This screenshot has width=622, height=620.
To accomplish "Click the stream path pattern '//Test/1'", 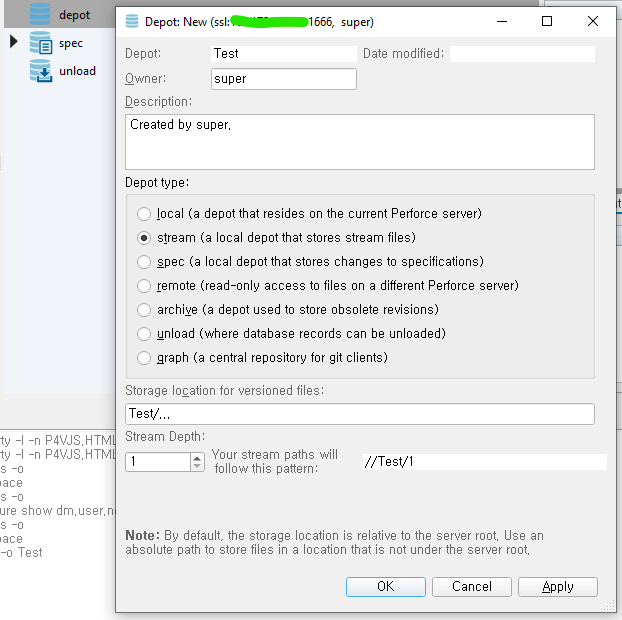I will [485, 462].
